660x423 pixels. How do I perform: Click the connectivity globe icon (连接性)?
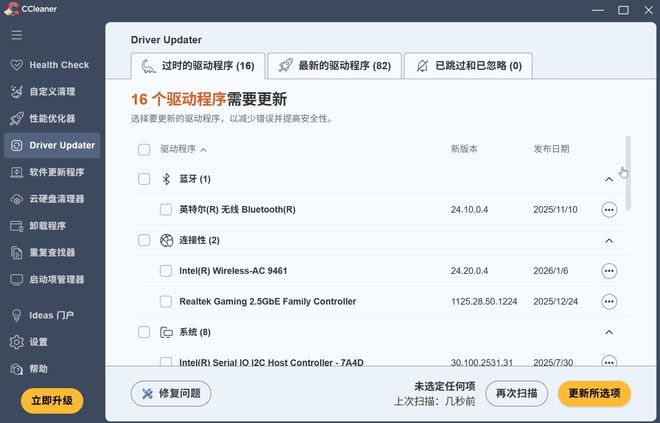click(x=167, y=240)
